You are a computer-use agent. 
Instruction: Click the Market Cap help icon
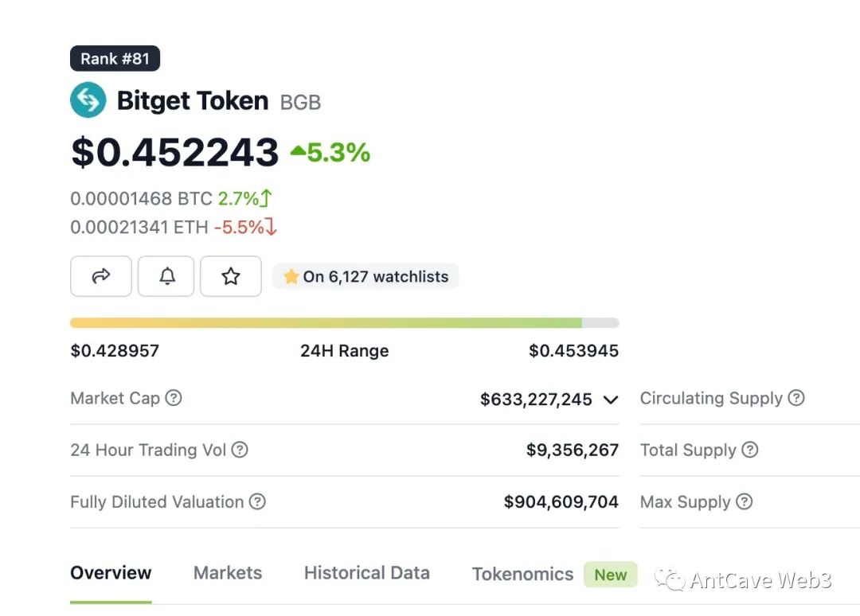tap(174, 398)
